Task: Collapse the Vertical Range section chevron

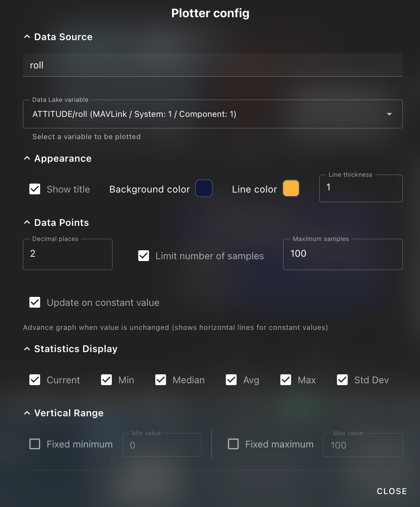Action: click(27, 413)
